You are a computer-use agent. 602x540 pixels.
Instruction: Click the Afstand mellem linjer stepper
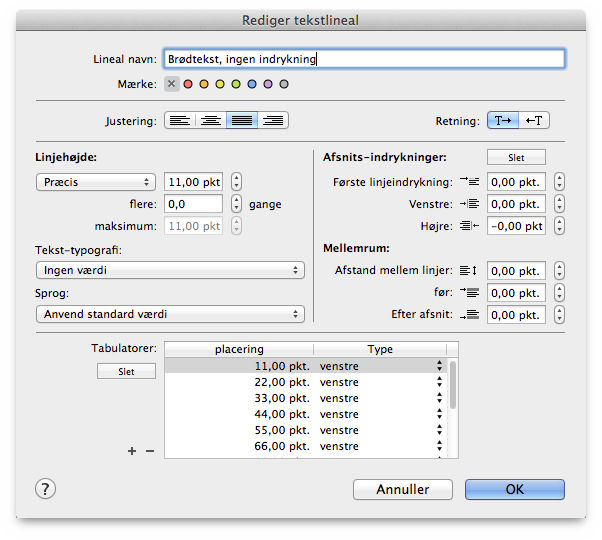[559, 271]
